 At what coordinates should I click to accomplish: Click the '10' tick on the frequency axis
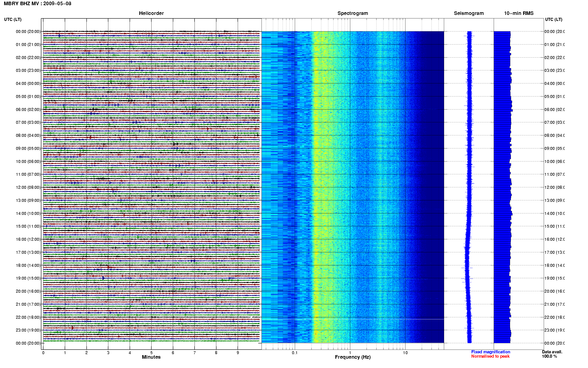click(405, 353)
